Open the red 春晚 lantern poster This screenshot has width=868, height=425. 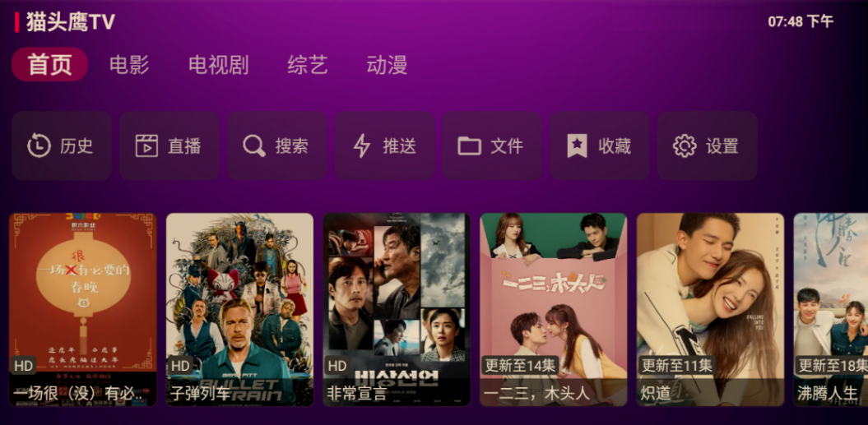[x=83, y=309]
